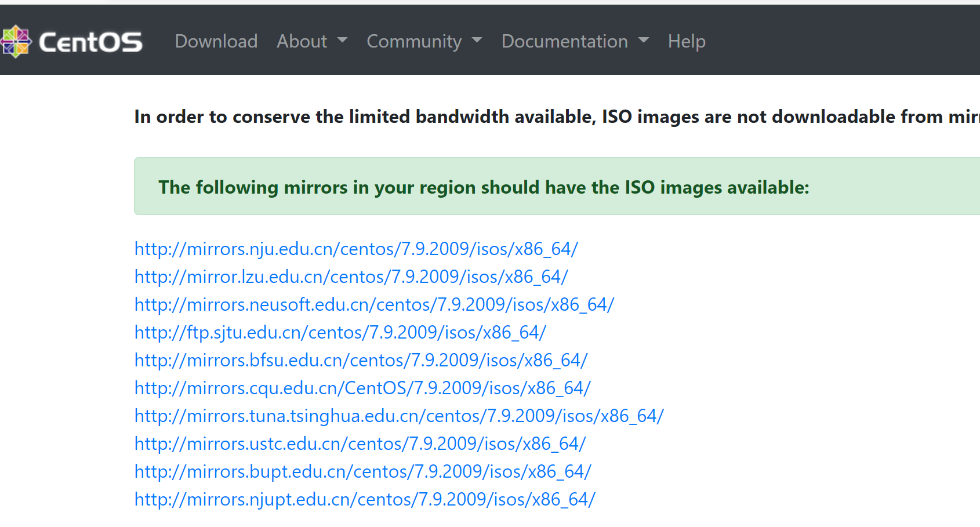This screenshot has height=527, width=980.
Task: Visit the mirrors.neusoft.edu.cn ISO mirror
Action: pos(374,304)
